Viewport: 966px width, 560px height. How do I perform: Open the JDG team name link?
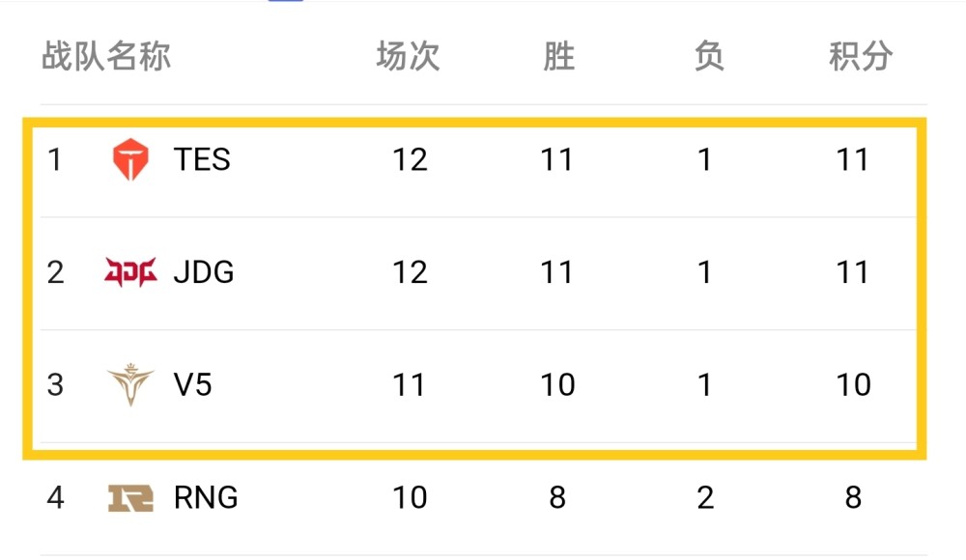coord(204,272)
